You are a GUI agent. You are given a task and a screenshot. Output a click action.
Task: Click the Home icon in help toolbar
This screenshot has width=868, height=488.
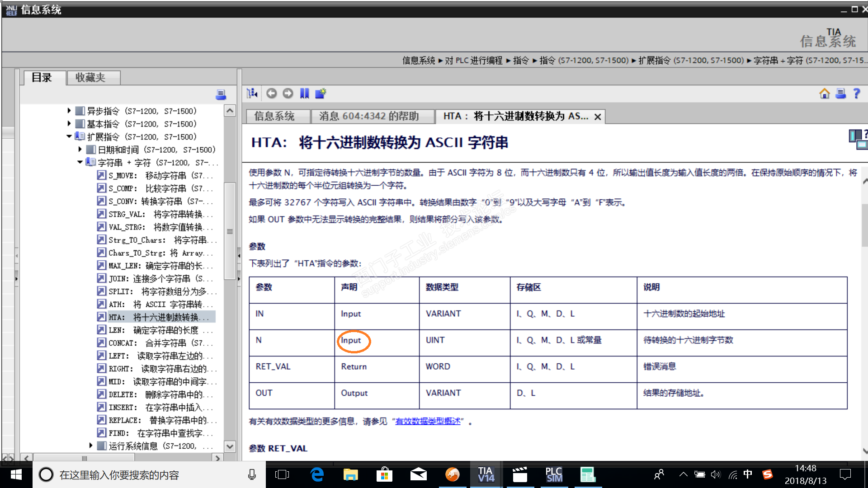(x=824, y=94)
